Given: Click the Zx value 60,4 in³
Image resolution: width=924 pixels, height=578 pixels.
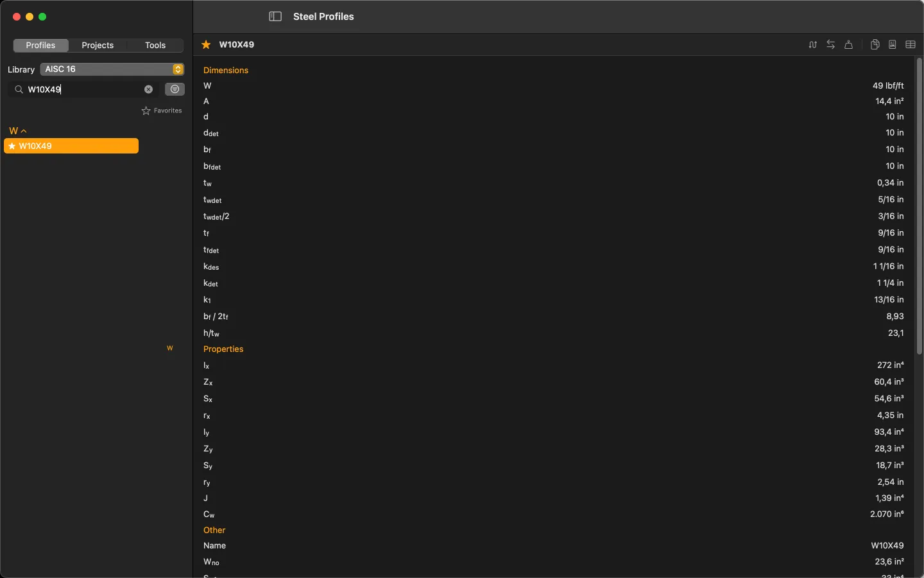Looking at the screenshot, I should click(x=889, y=381).
